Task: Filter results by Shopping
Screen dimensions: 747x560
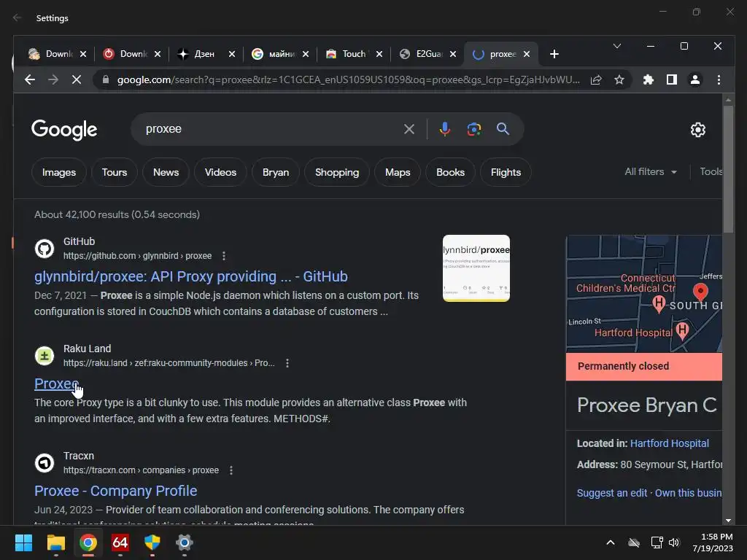Action: 337,172
